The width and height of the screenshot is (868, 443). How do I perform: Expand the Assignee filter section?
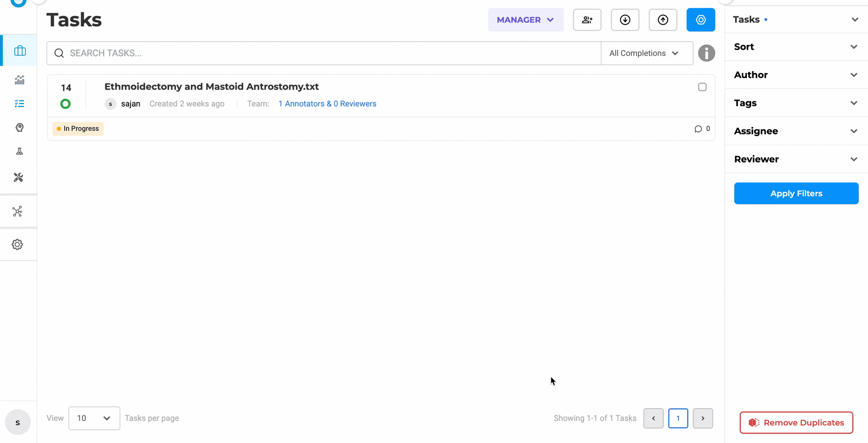pyautogui.click(x=796, y=131)
